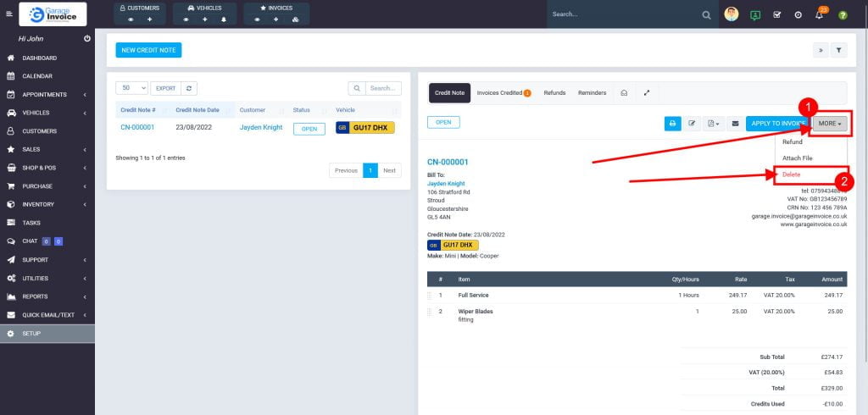This screenshot has height=415, width=868.
Task: Open the notifications bell icon
Action: [819, 15]
